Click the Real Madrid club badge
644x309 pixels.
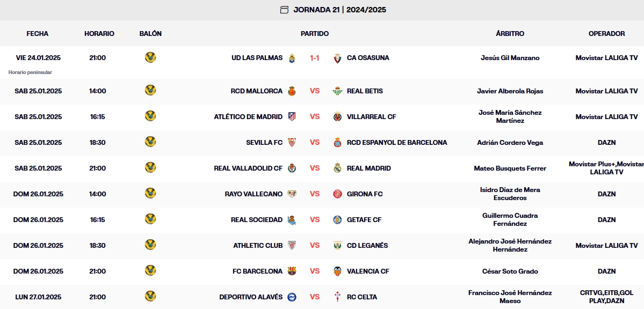point(337,168)
